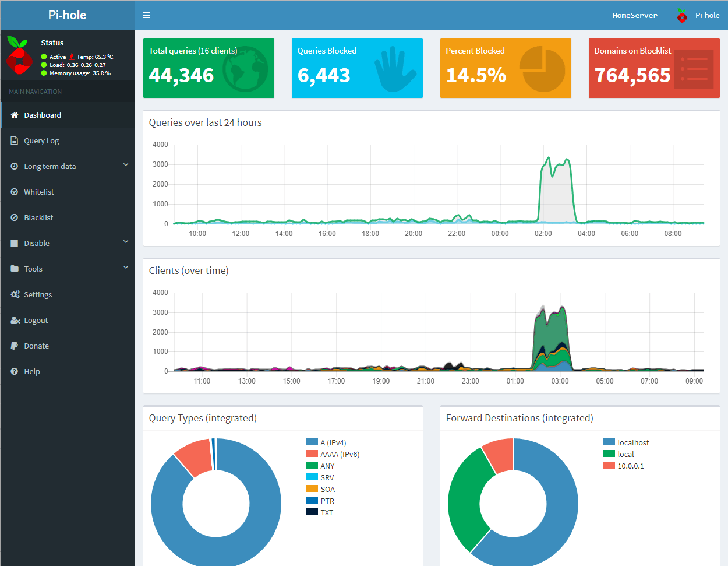The width and height of the screenshot is (728, 566).
Task: Click the Pi-hole raspberry logo in the header
Action: coord(682,16)
